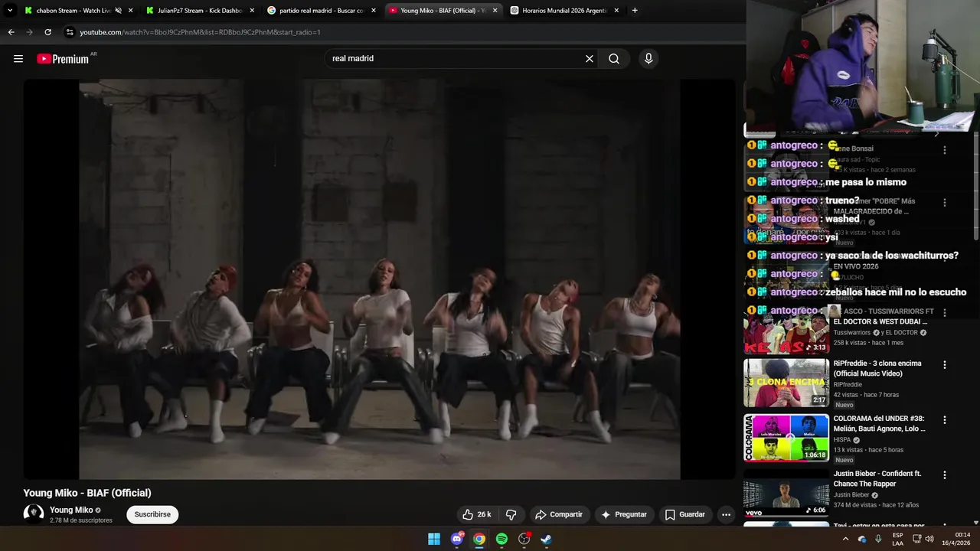Switch to Horarios Mundial 2026 tab
Screen dimensions: 980x551
click(563, 11)
